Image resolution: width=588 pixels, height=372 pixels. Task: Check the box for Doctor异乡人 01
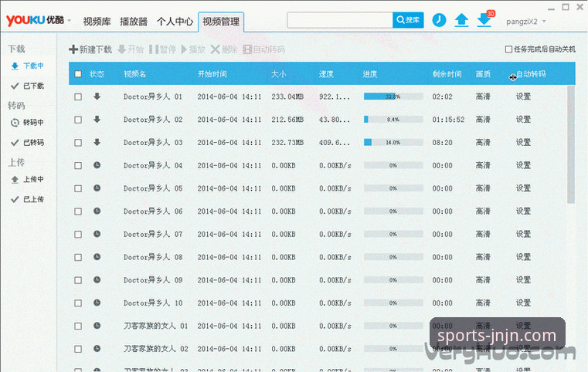(78, 96)
